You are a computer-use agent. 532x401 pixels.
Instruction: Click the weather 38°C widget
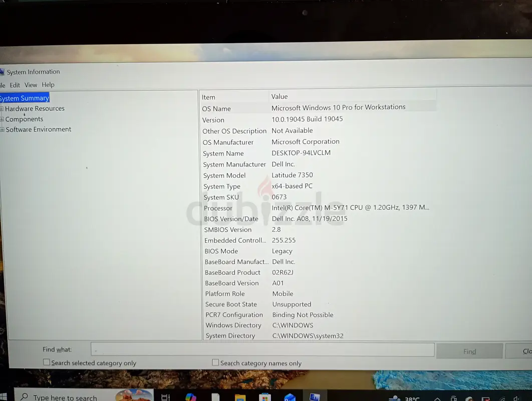tap(404, 398)
